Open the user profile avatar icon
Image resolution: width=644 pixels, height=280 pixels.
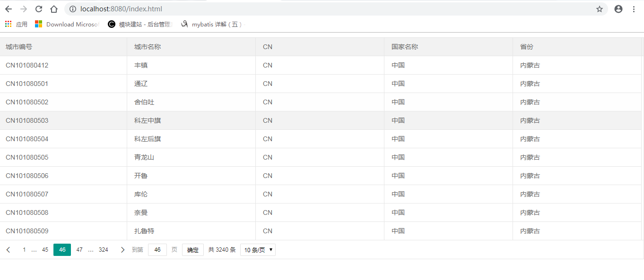pyautogui.click(x=618, y=9)
